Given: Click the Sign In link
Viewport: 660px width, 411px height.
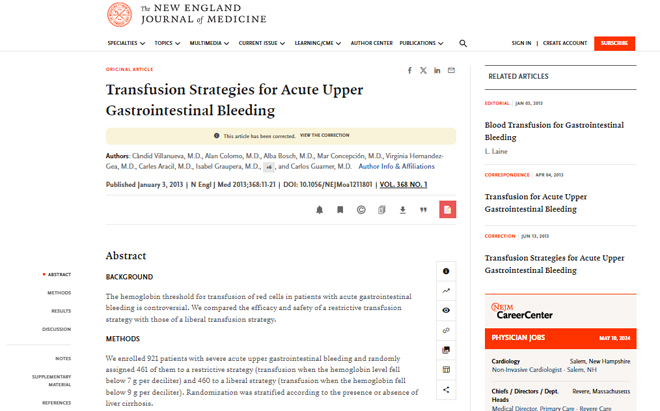Looking at the screenshot, I should (521, 43).
